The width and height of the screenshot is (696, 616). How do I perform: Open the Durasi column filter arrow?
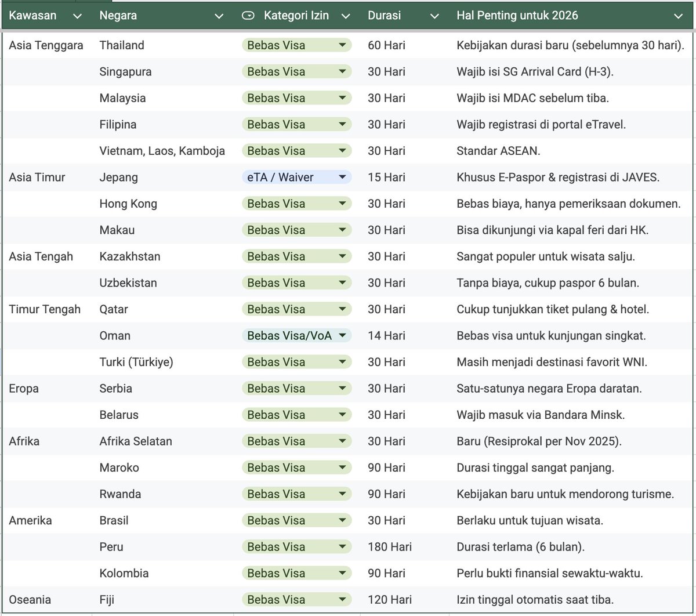click(434, 16)
